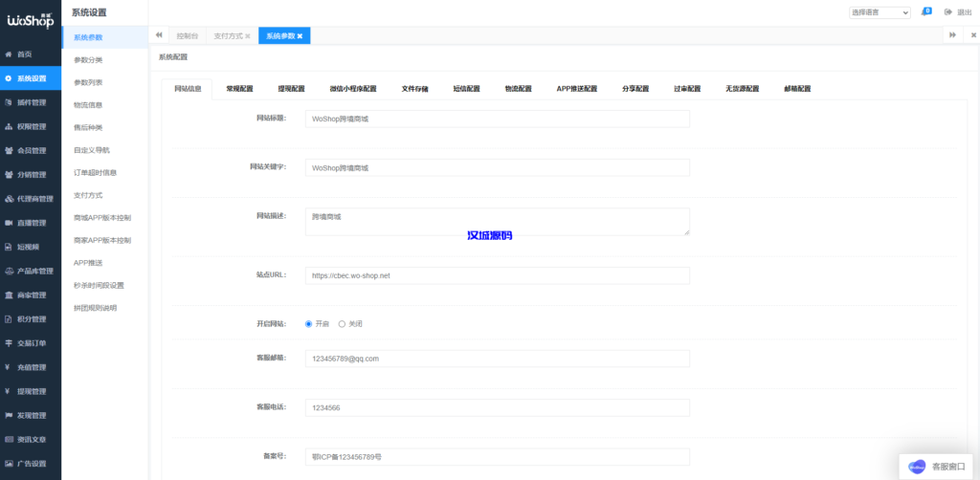Click the document icon beside 积分管理
Image resolution: width=980 pixels, height=480 pixels.
click(8, 319)
